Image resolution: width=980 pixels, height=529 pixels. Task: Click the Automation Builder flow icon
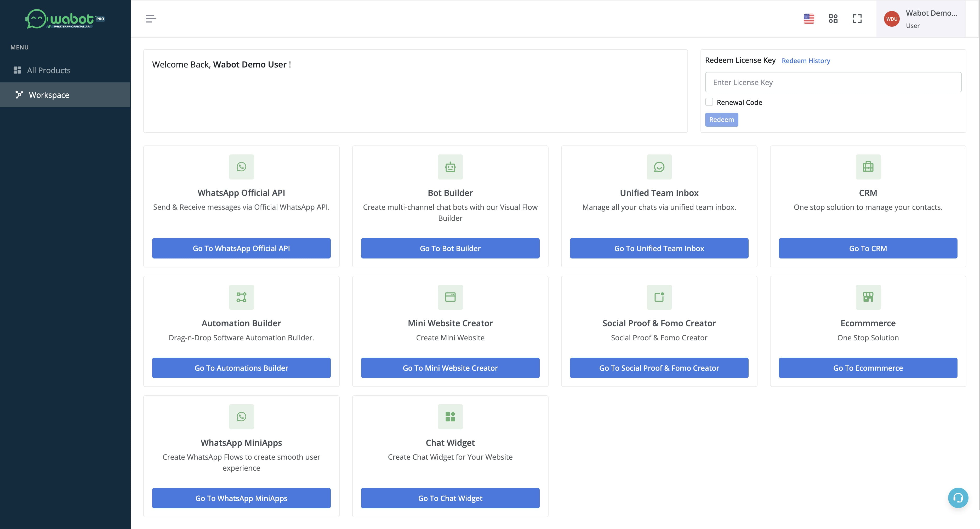coord(241,297)
